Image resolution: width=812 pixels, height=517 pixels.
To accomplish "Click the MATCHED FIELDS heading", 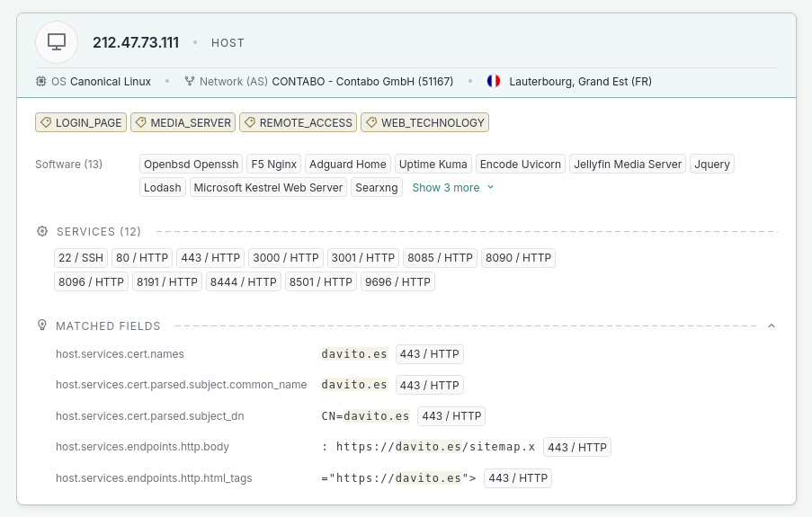I will click(108, 325).
